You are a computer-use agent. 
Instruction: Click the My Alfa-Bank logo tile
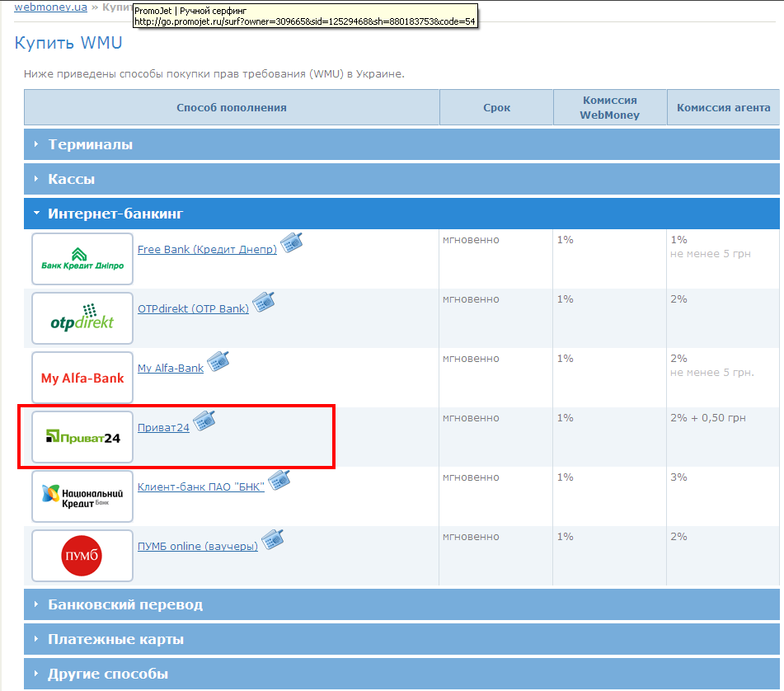coord(82,378)
